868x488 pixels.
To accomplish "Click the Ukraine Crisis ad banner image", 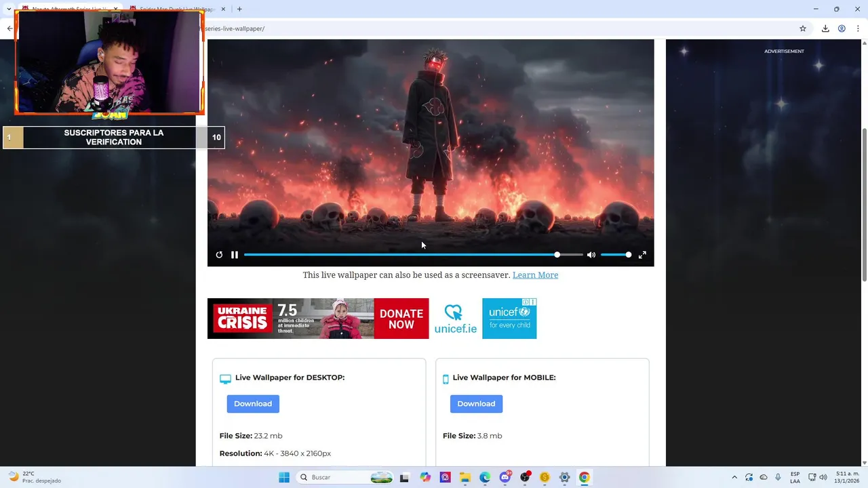I will click(290, 319).
